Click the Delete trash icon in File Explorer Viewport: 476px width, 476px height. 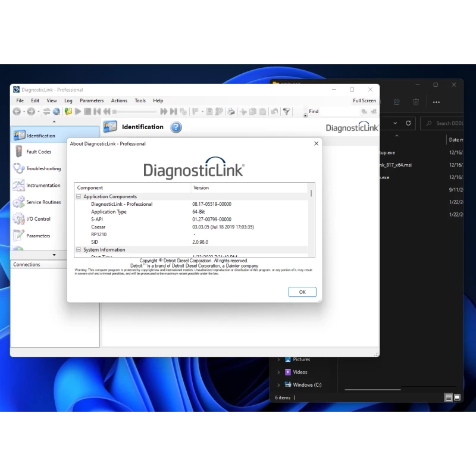416,102
